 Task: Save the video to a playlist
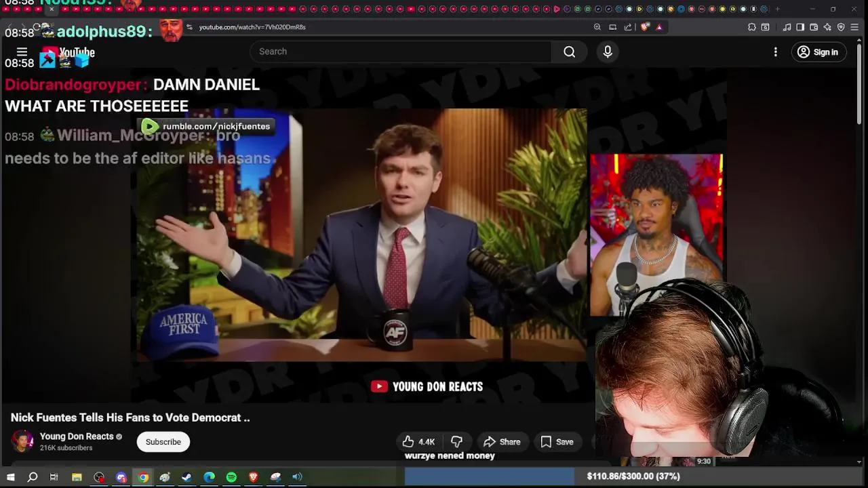tap(557, 442)
